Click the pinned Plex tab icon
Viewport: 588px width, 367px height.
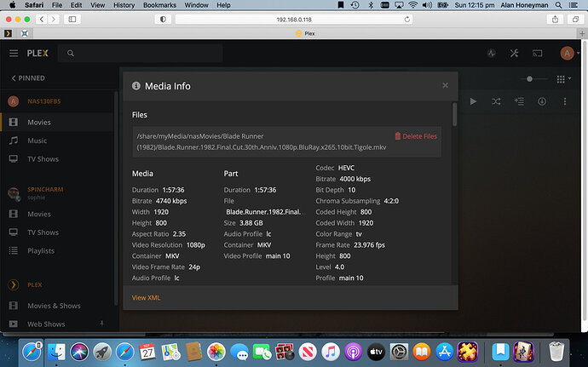8,33
